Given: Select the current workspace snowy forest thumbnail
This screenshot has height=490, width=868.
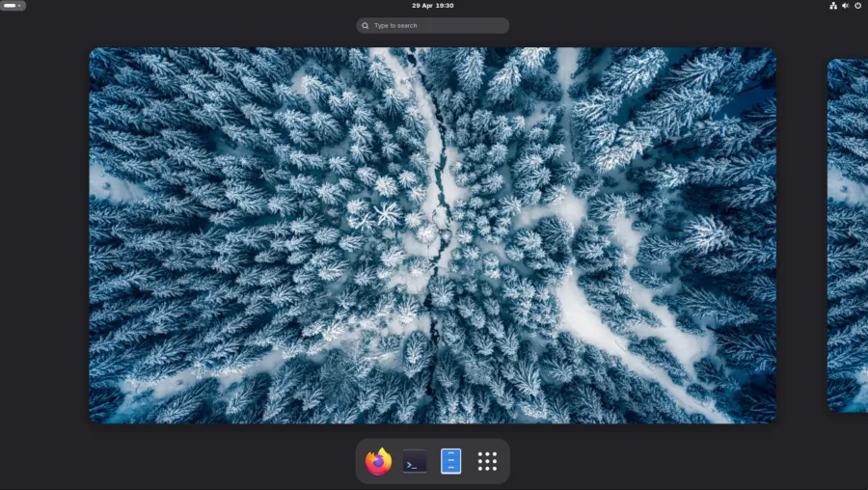Looking at the screenshot, I should coord(432,235).
